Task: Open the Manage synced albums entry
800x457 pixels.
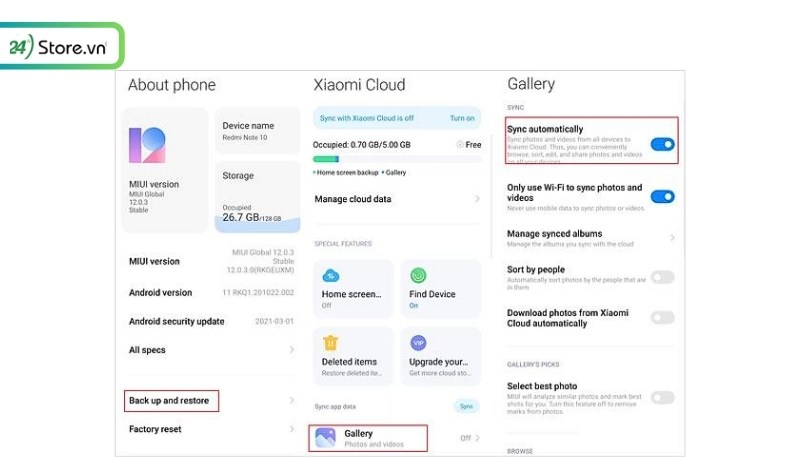Action: click(x=591, y=238)
